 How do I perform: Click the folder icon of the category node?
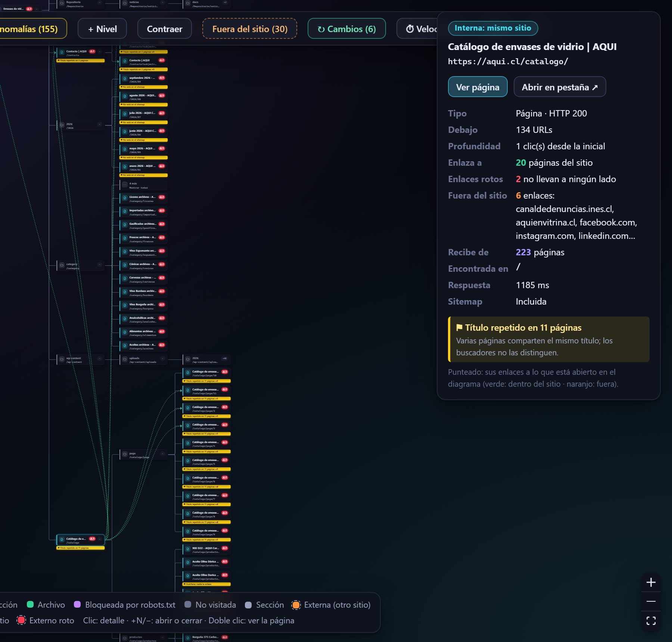pyautogui.click(x=62, y=265)
